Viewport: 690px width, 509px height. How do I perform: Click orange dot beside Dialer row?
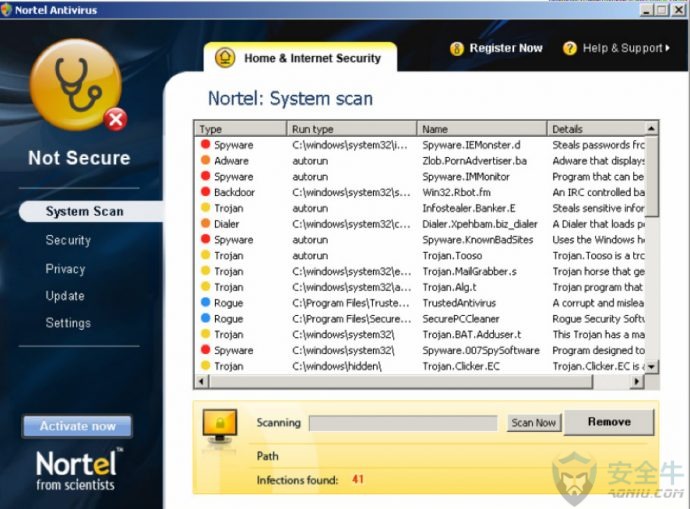(205, 223)
